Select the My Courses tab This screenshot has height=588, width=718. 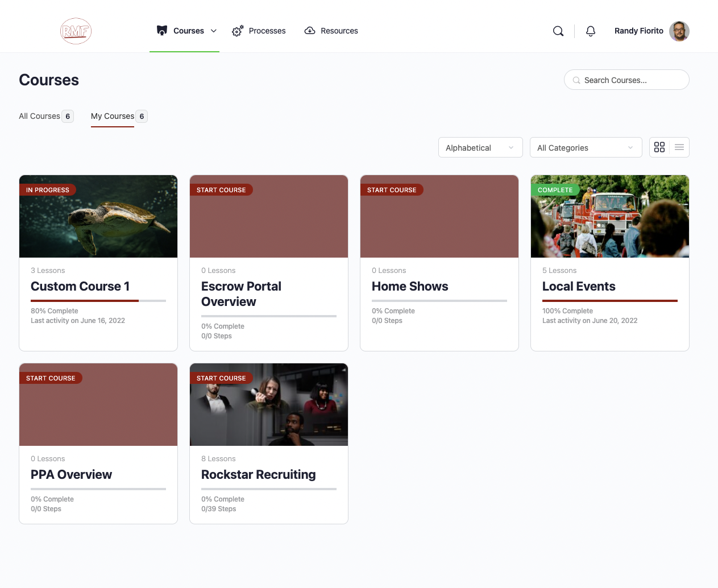tap(119, 116)
